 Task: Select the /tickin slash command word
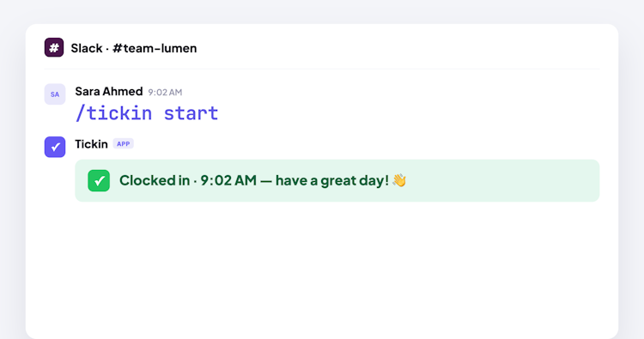113,113
